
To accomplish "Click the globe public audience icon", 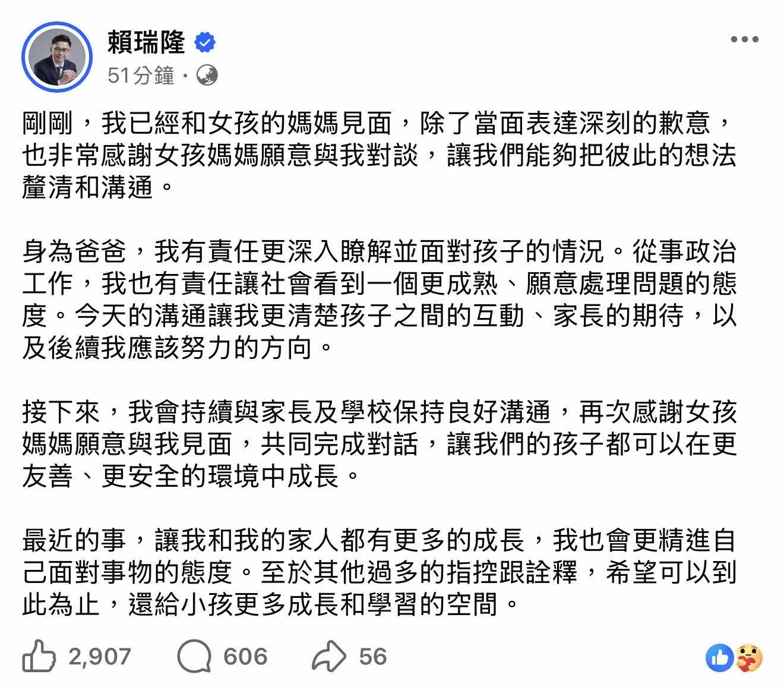I will click(x=207, y=75).
